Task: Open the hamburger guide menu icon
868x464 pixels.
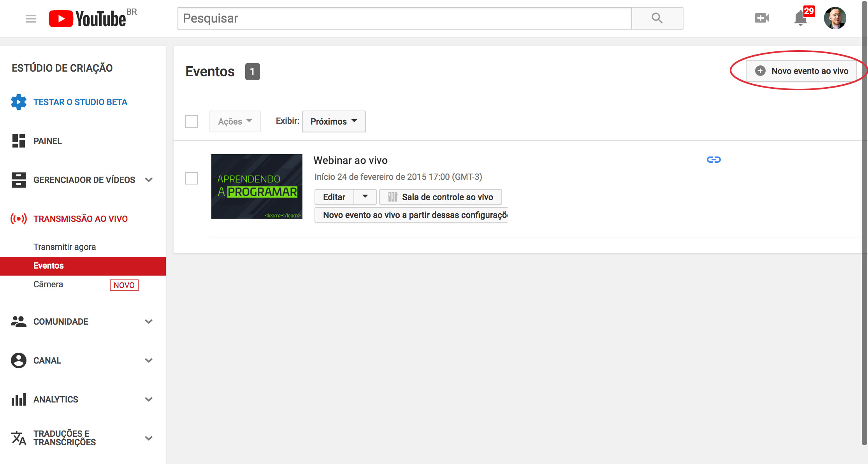Action: click(x=31, y=18)
